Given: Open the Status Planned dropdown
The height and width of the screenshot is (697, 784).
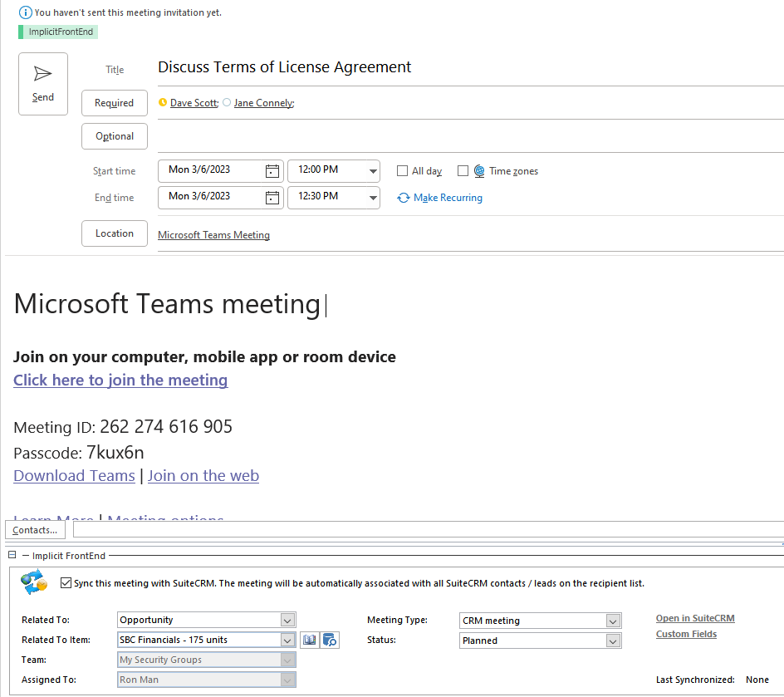Looking at the screenshot, I should [613, 641].
